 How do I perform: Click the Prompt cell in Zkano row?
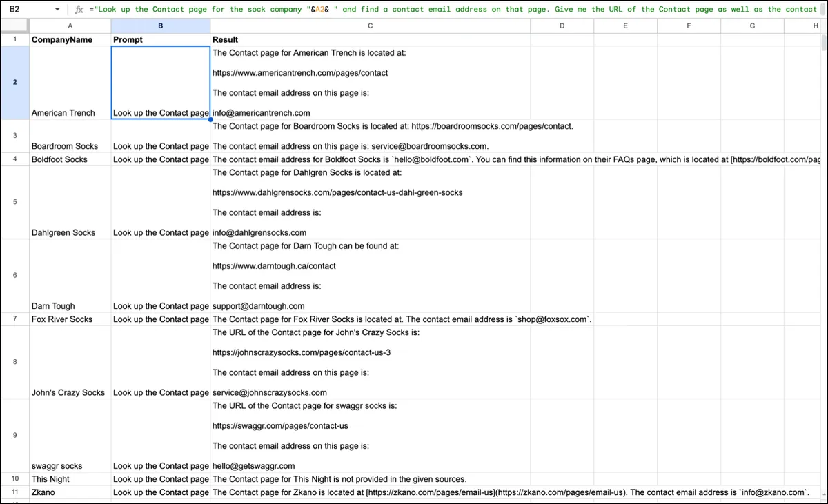[161, 492]
